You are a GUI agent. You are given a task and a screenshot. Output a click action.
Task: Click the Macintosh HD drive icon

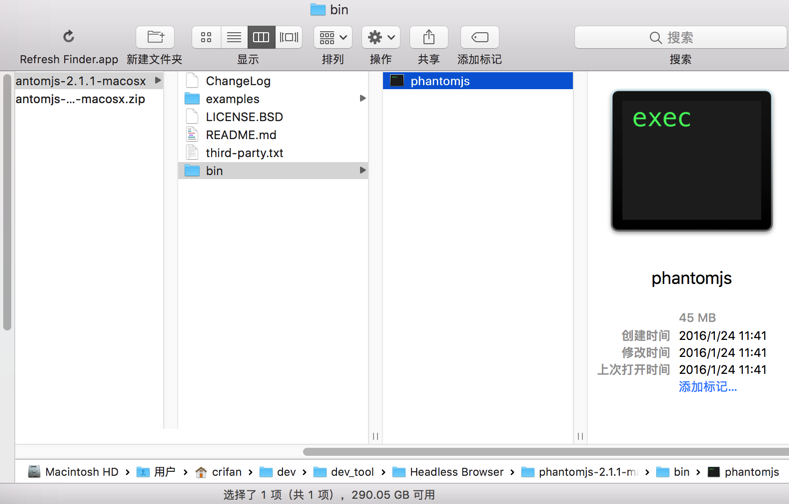tap(34, 472)
